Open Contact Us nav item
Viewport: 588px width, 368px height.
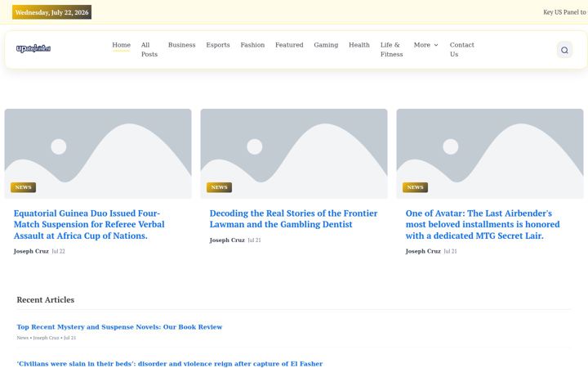point(462,50)
